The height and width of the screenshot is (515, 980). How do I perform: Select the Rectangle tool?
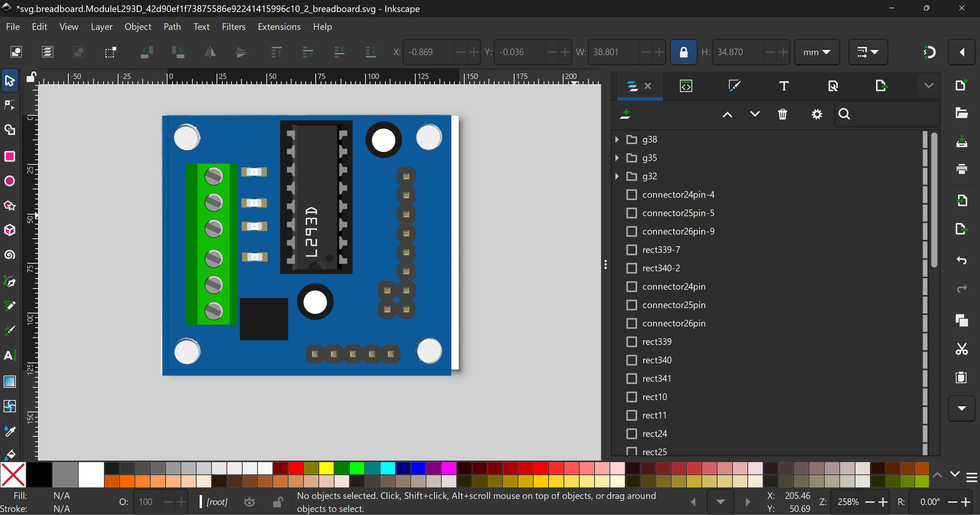point(9,156)
